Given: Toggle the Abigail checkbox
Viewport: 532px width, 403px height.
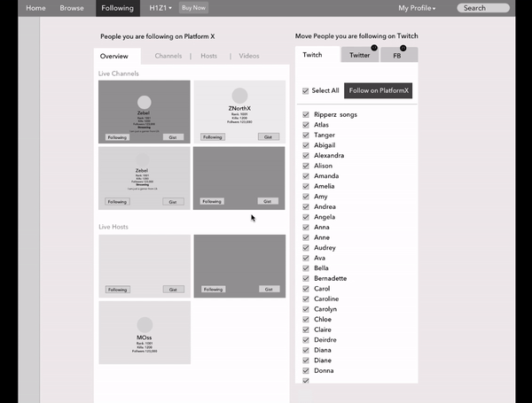Looking at the screenshot, I should (x=306, y=145).
